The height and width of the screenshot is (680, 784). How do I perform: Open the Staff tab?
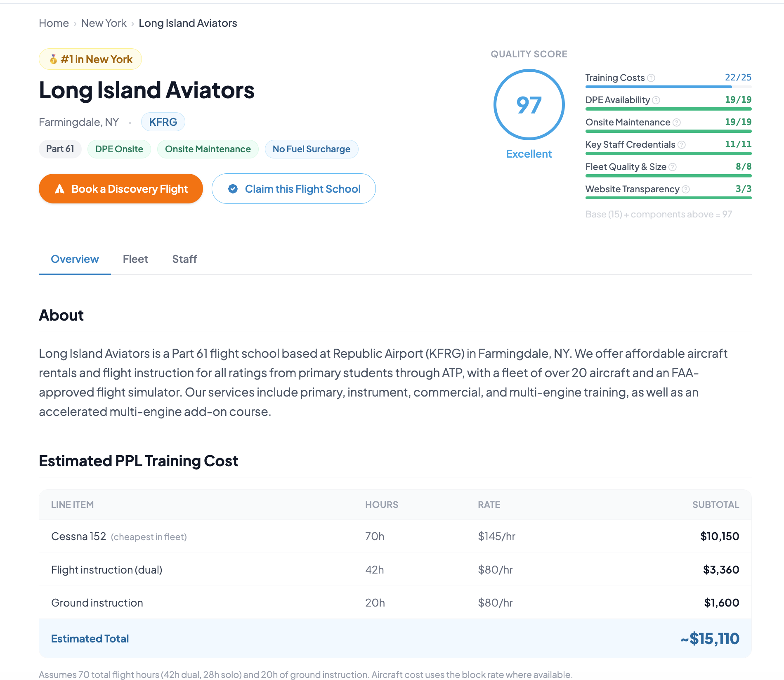click(x=184, y=259)
